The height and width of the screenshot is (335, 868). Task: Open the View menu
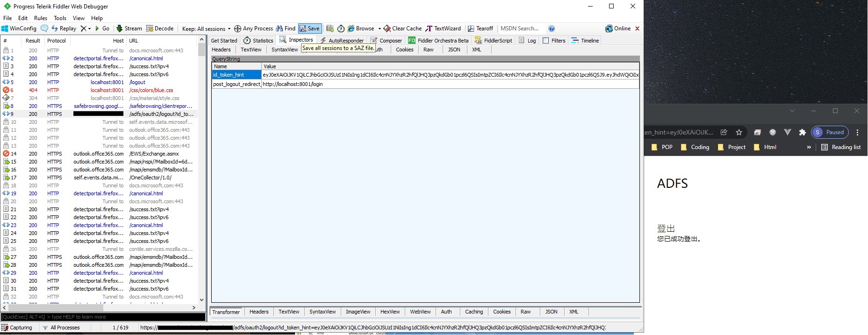79,18
